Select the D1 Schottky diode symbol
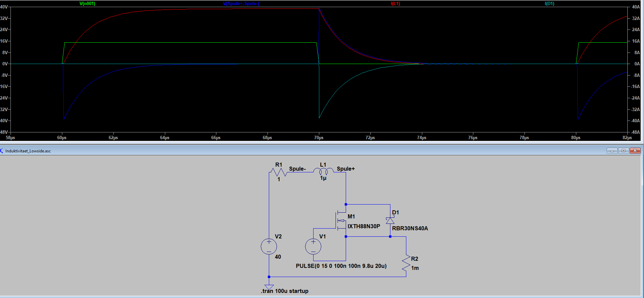This screenshot has width=644, height=298. click(x=390, y=220)
